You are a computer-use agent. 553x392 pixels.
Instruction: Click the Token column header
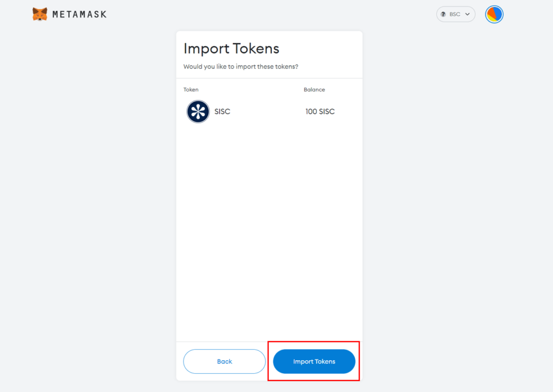pyautogui.click(x=191, y=90)
